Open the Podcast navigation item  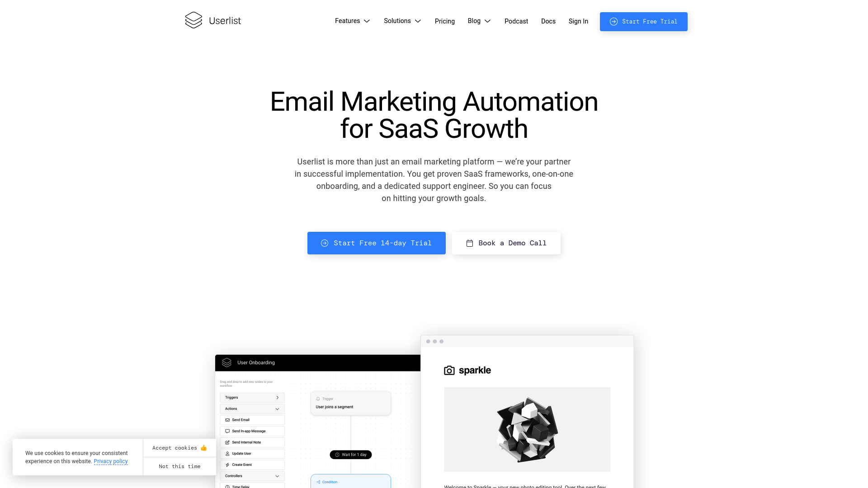[x=516, y=21]
